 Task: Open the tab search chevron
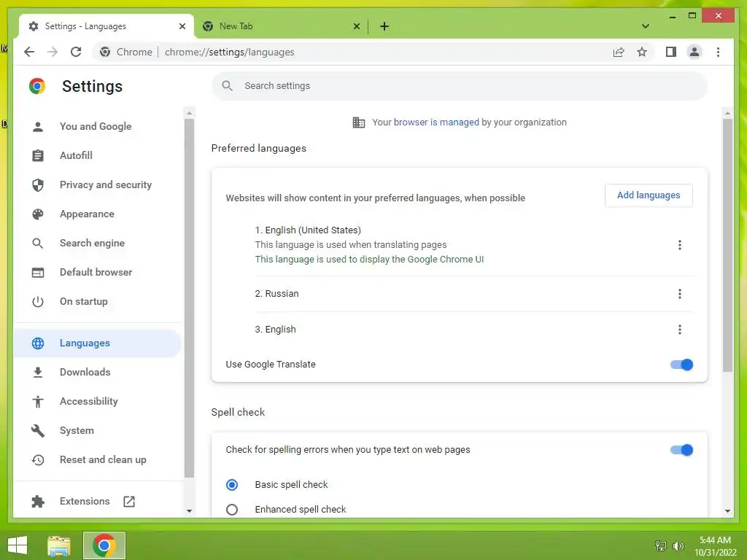(x=646, y=26)
